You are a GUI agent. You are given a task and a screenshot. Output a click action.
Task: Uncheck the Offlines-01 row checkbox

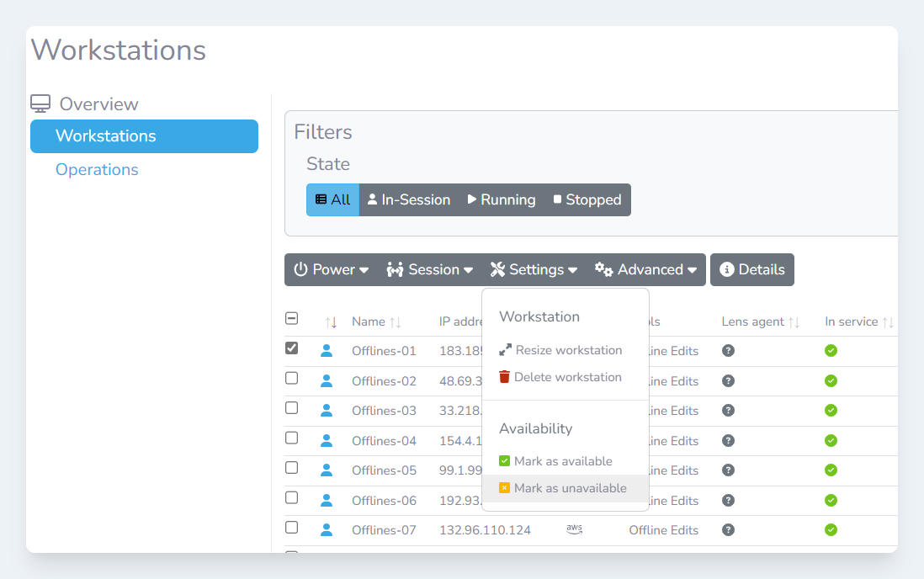click(x=292, y=348)
